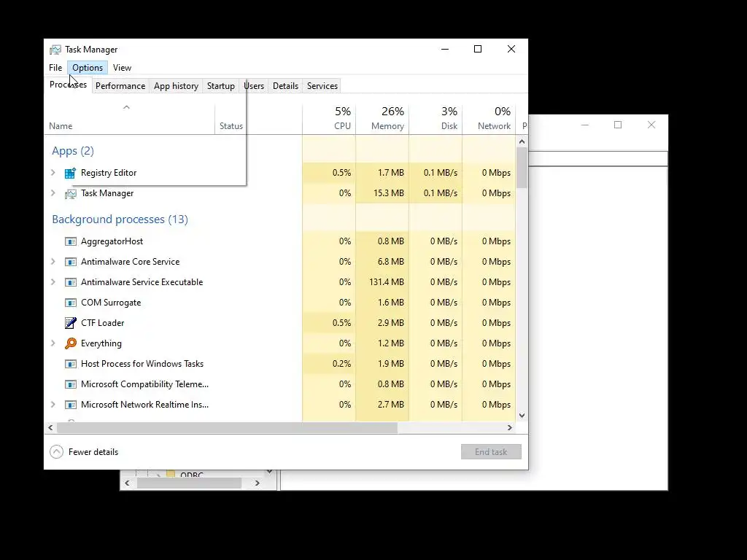Click the ODBC folder icon in Registry Editor
Image resolution: width=747 pixels, height=560 pixels.
click(171, 474)
